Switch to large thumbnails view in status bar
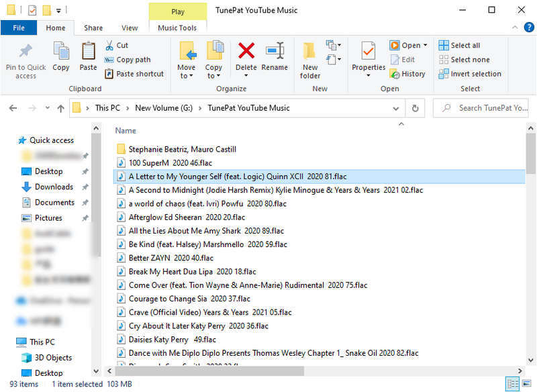537x392 pixels. click(x=527, y=384)
